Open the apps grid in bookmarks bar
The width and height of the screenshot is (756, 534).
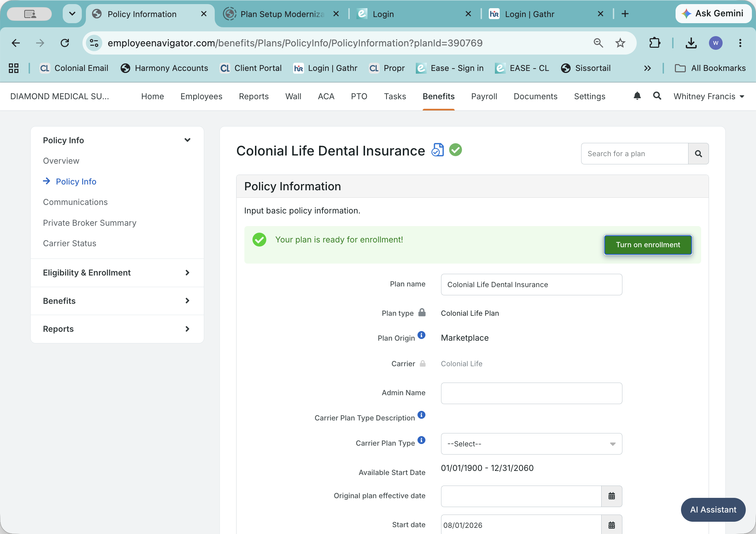pyautogui.click(x=14, y=68)
